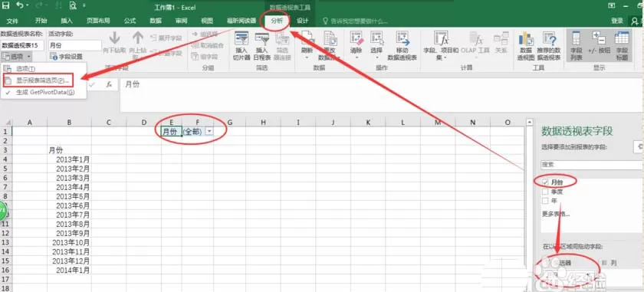The height and width of the screenshot is (292, 644).
Task: Click the Sign in (登录) link
Action: click(x=617, y=21)
